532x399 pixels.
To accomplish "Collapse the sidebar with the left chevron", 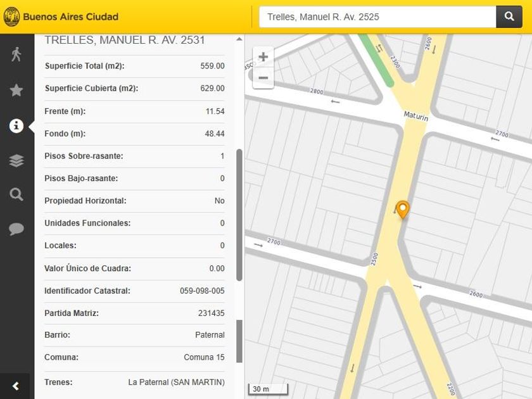I will click(15, 386).
